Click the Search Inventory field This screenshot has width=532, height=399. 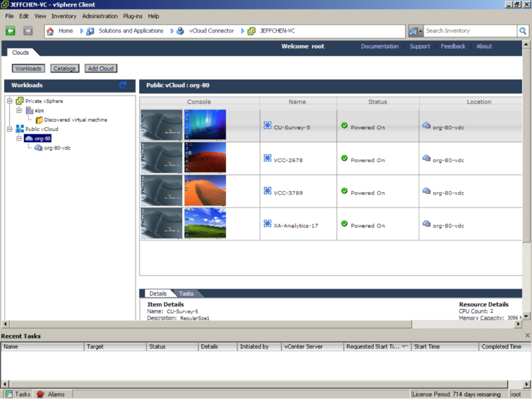coord(470,31)
